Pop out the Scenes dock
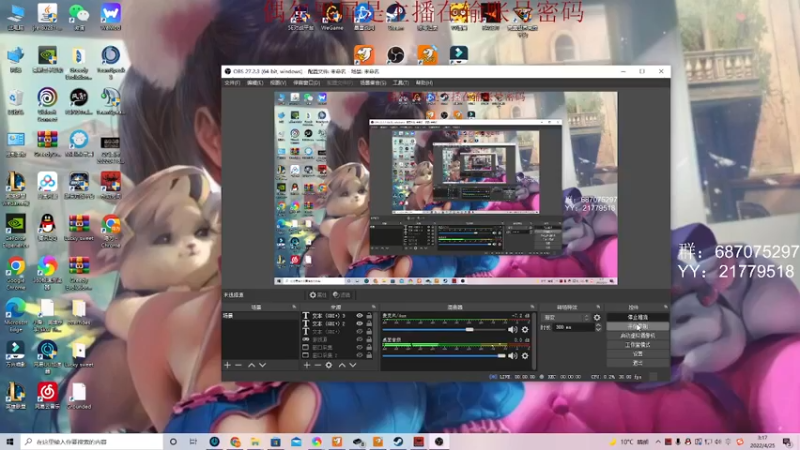The width and height of the screenshot is (800, 450). [294, 307]
